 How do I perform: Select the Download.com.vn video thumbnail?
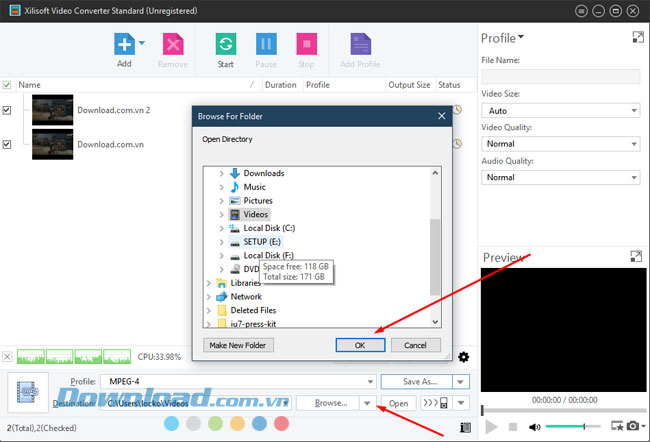(53, 144)
